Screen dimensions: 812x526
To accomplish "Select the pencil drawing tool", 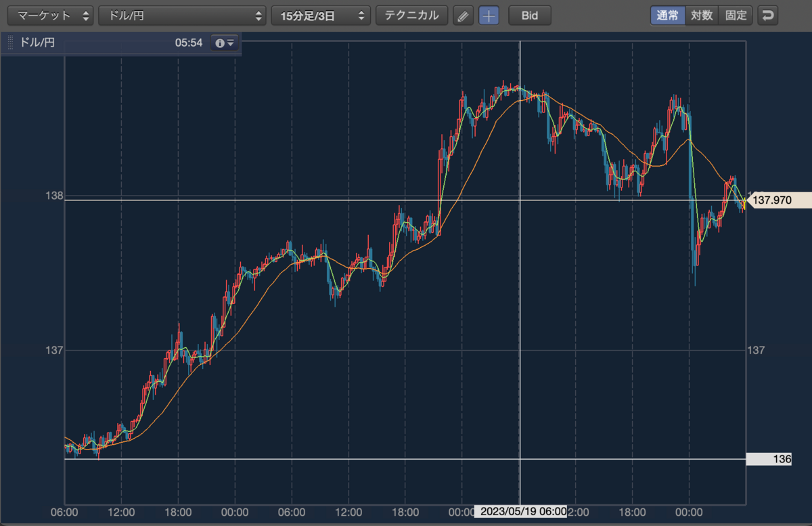I will [x=462, y=15].
